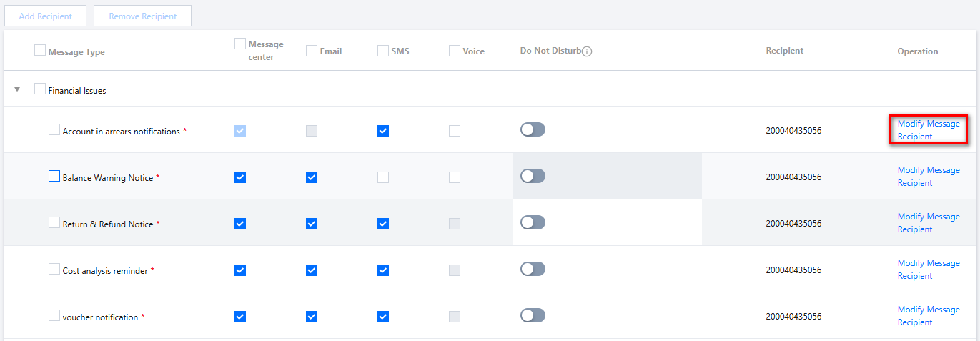Turn on Do Not Disturb for voucher notification

tap(533, 315)
